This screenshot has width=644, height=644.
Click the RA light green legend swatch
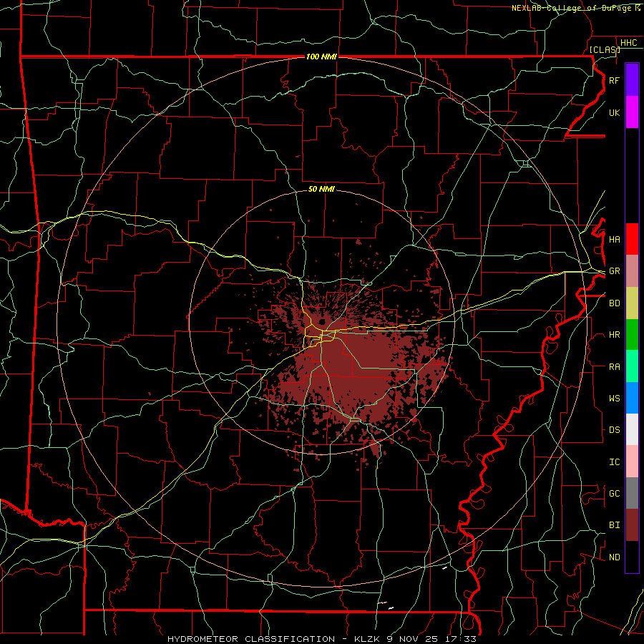632,366
